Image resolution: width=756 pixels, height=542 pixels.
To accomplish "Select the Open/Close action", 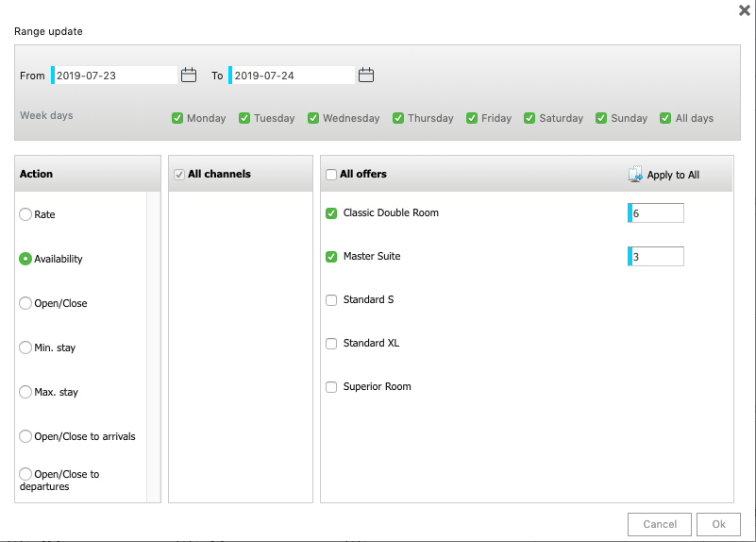I will [25, 303].
